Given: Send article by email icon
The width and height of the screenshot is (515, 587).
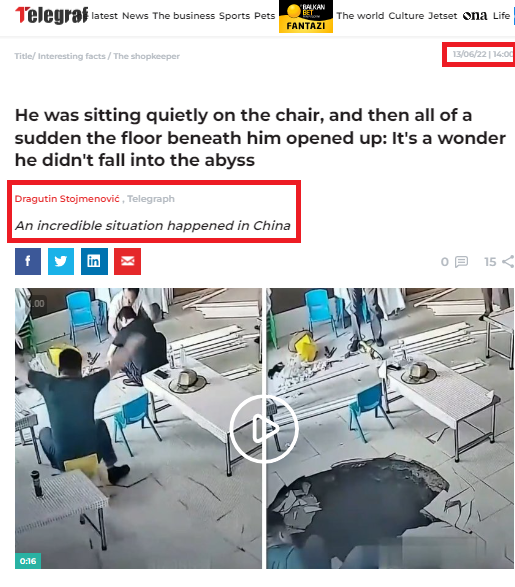Looking at the screenshot, I should [x=127, y=261].
